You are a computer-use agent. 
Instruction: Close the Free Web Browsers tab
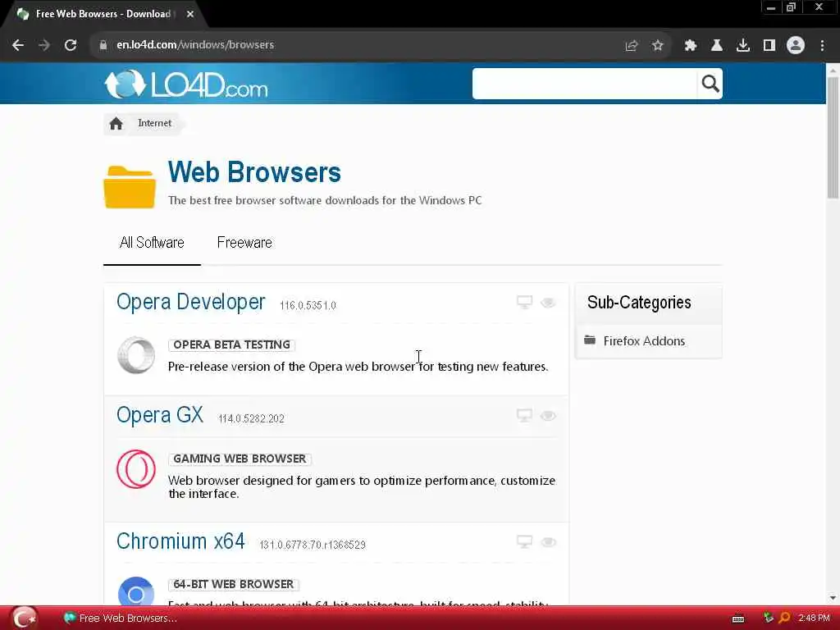point(190,15)
